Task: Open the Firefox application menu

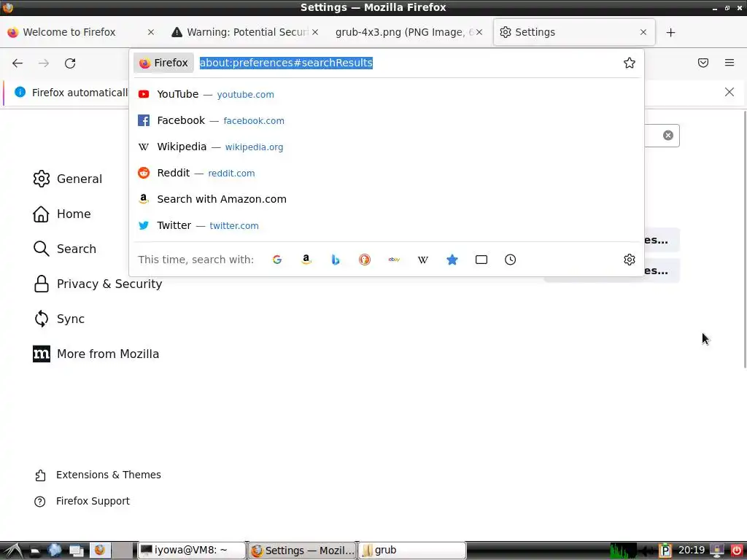Action: 729,63
